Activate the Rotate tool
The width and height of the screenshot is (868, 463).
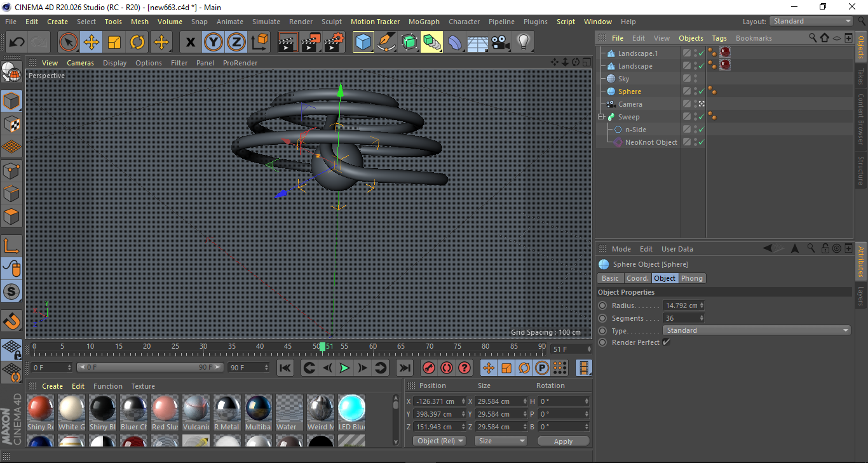pos(137,43)
